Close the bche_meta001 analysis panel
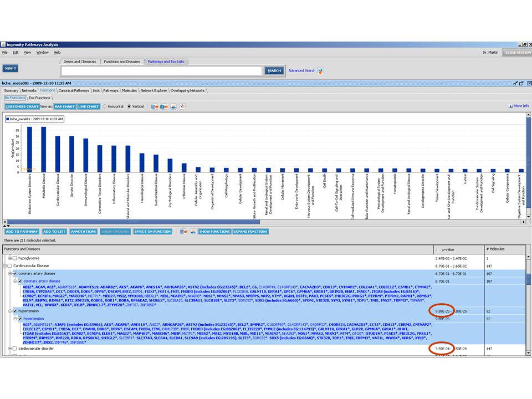 coord(529,83)
